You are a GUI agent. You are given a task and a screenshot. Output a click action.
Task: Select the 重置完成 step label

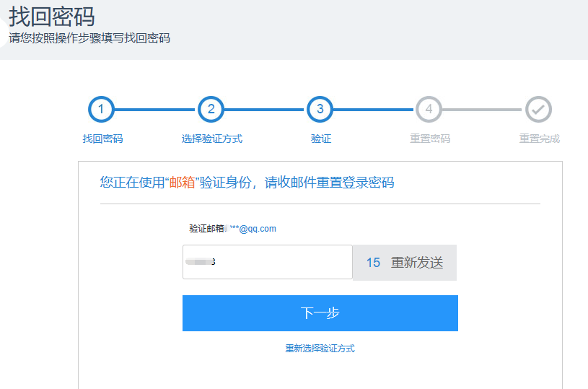pos(539,139)
